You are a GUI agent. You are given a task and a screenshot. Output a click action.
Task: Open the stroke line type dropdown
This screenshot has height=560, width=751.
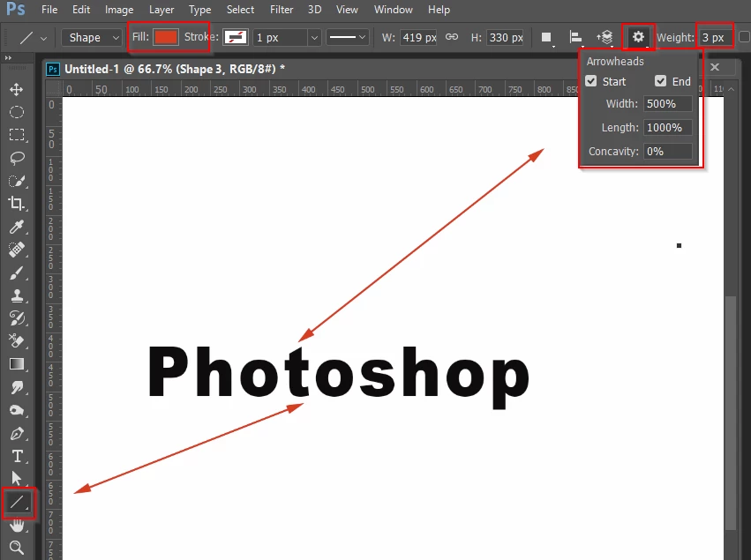(x=348, y=37)
